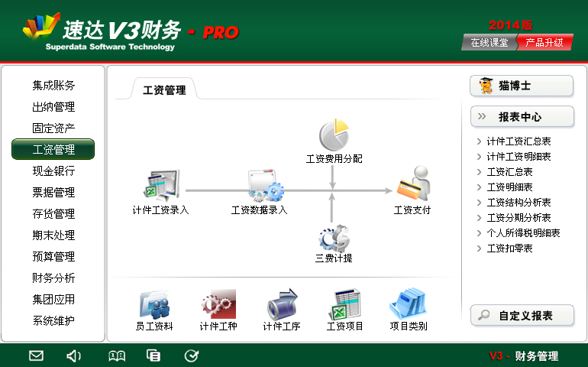Select 现金银行 in the left menu

point(53,171)
